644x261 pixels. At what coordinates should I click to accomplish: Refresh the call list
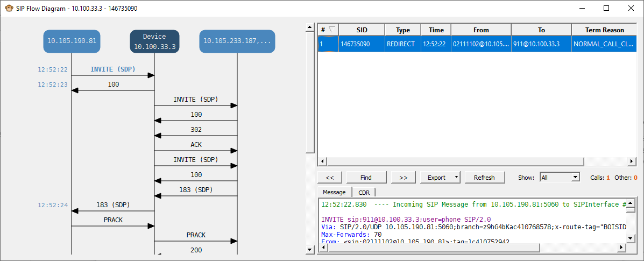[484, 178]
